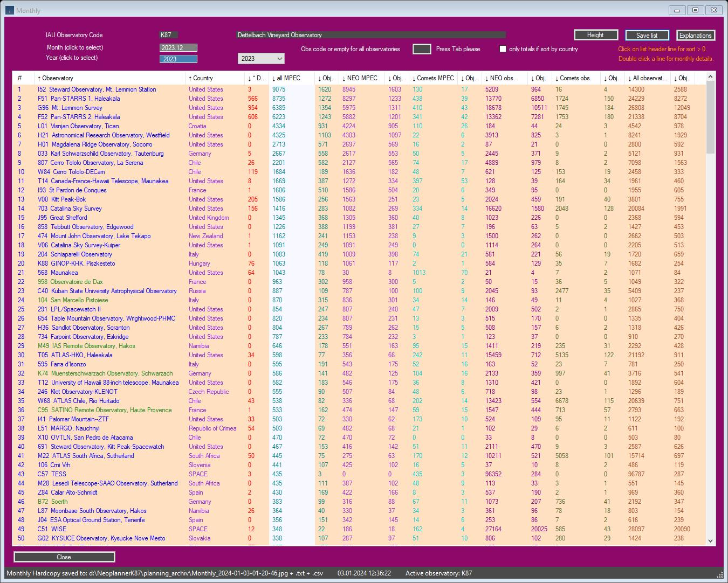728x583 pixels.
Task: Select row '033 Karl Schwarzschild Observatory, Tautenburg'
Action: 359,154
